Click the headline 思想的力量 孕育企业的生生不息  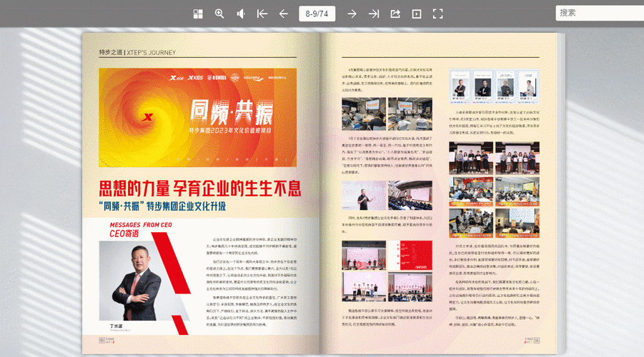coord(200,188)
